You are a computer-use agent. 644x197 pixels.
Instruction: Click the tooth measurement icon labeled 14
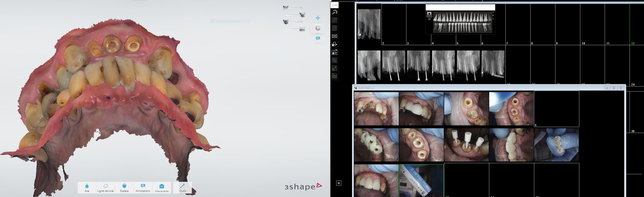(x=429, y=15)
